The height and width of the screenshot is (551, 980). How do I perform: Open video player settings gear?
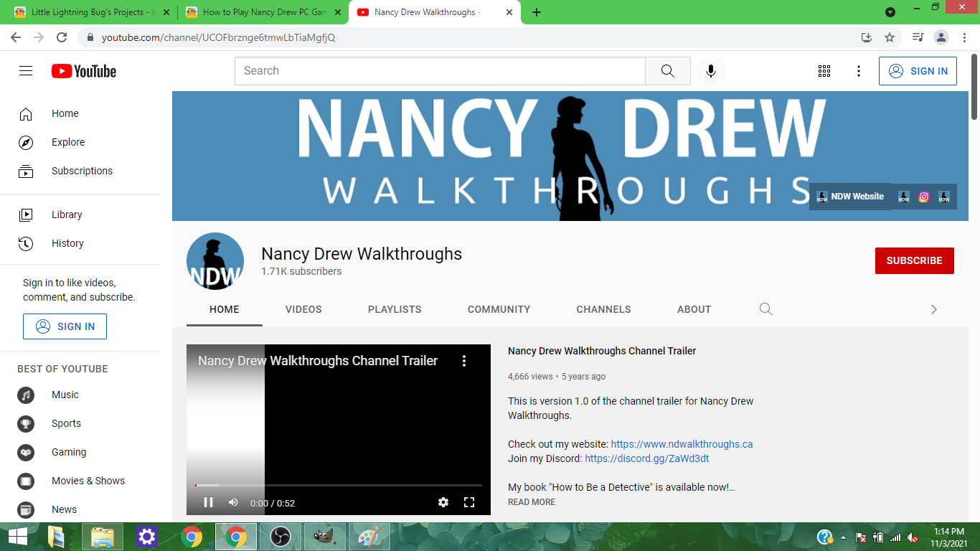coord(443,502)
